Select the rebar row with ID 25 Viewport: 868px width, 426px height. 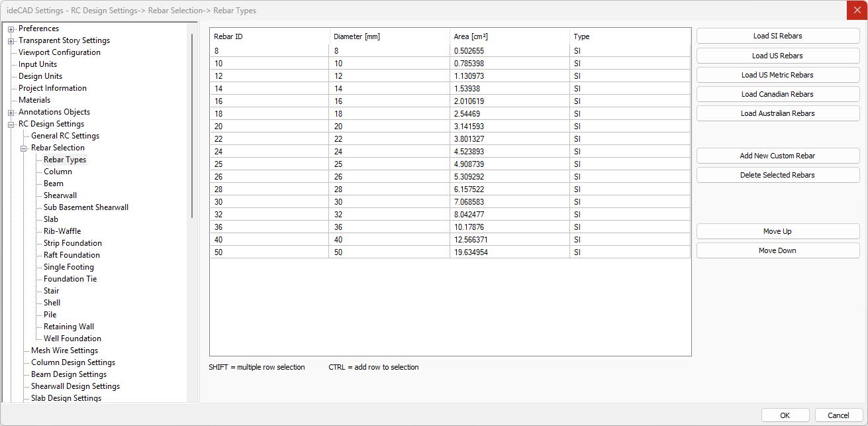[269, 164]
